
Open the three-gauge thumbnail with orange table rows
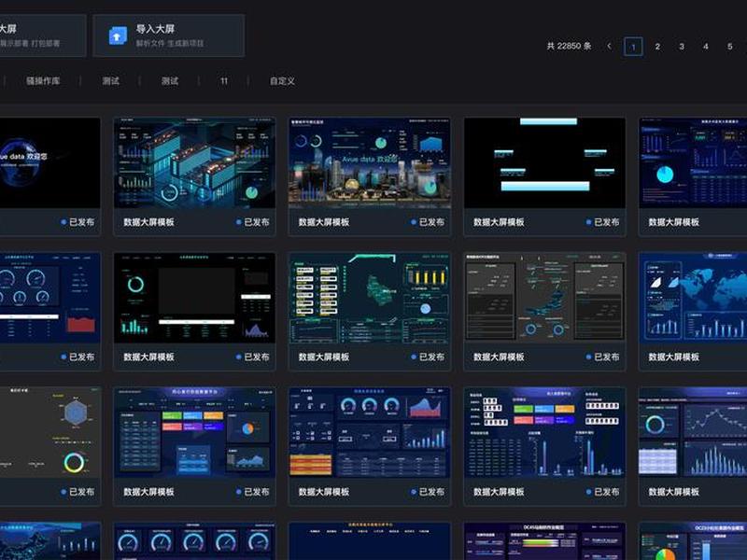click(x=369, y=432)
